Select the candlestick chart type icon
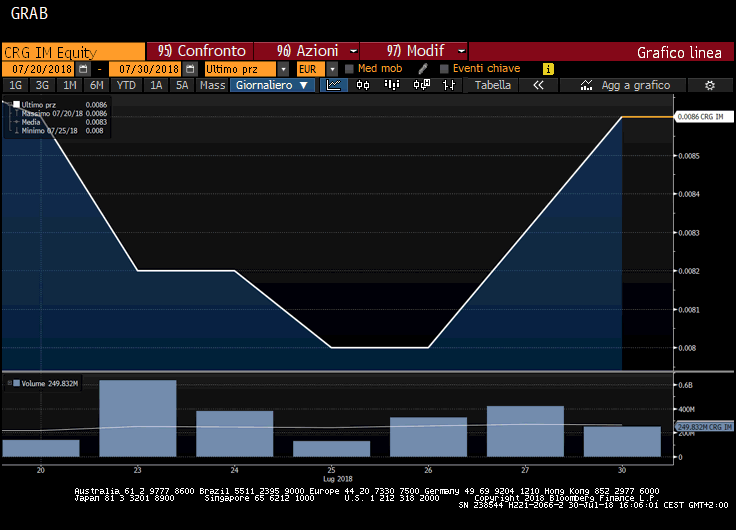Viewport: 736px width, 530px height. pyautogui.click(x=363, y=86)
